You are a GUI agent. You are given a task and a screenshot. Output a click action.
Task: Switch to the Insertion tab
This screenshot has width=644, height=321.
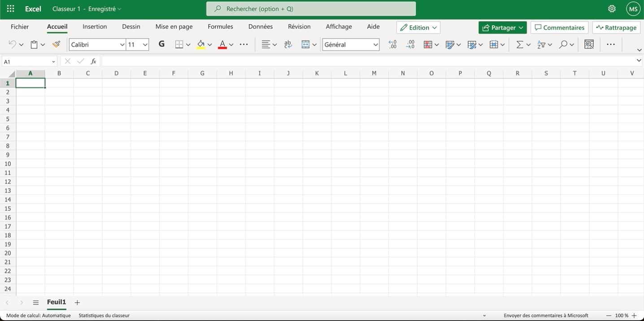click(x=95, y=26)
